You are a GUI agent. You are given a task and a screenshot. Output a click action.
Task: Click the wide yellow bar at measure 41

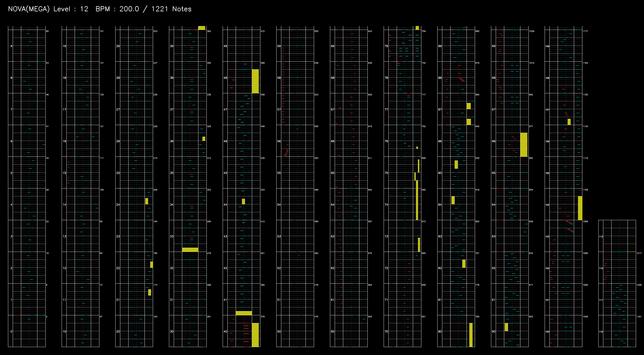tap(244, 313)
